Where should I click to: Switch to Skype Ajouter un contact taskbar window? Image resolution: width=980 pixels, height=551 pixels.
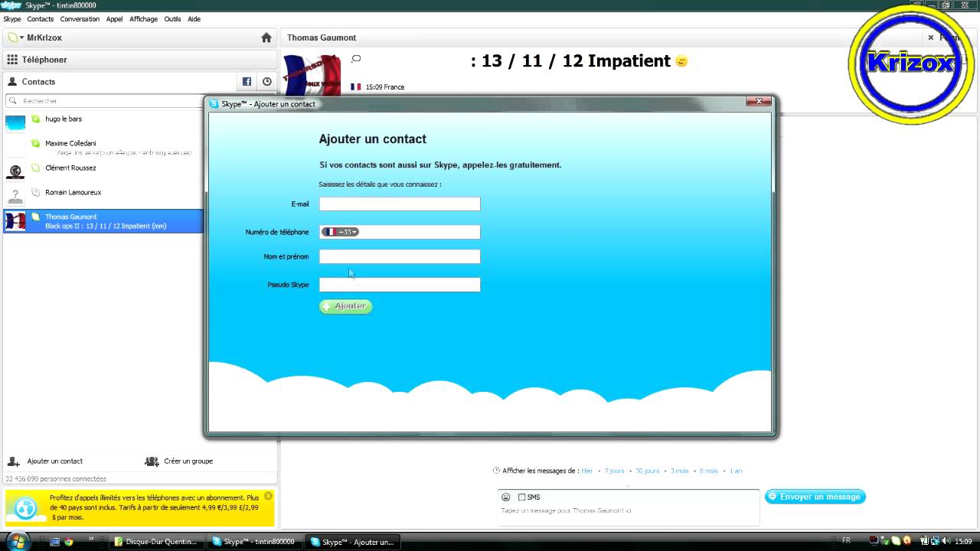[353, 542]
